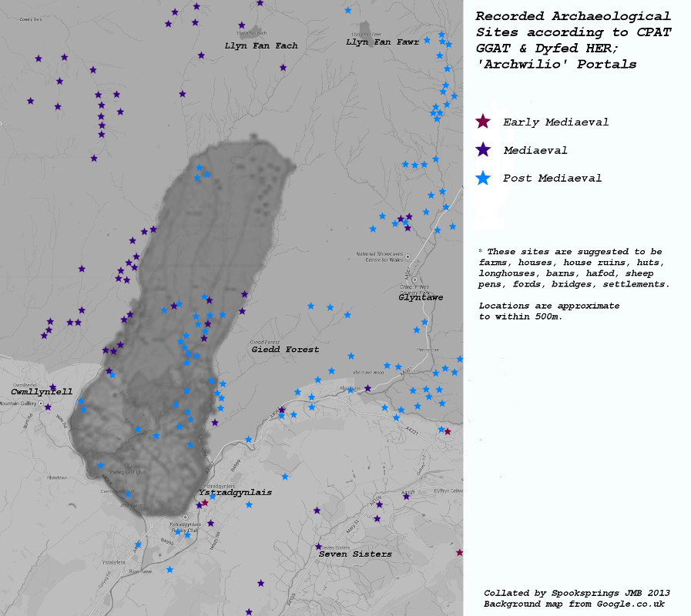Click the 'Post Mediaeval' legend label
This screenshot has width=691, height=616.
552,178
